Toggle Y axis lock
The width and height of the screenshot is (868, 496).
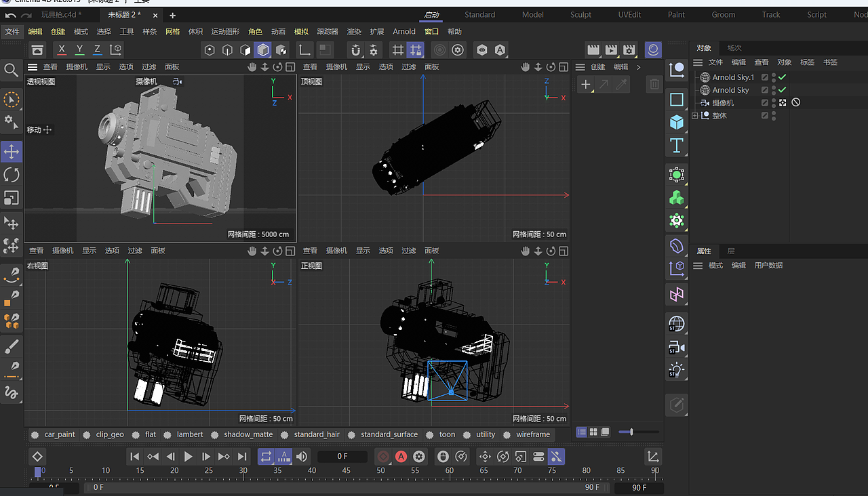tap(79, 49)
